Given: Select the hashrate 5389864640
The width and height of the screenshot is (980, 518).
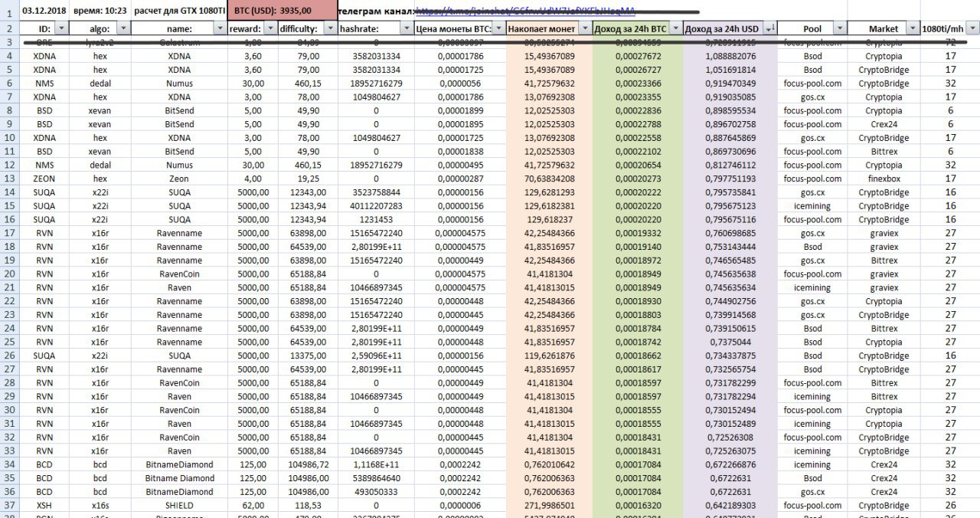Looking at the screenshot, I should point(375,478).
